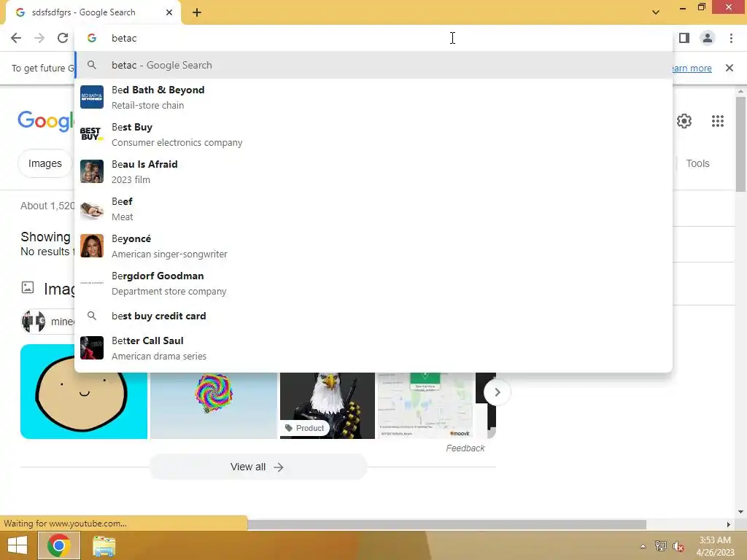Go back using the browser back arrow
This screenshot has width=747, height=560.
click(x=16, y=38)
